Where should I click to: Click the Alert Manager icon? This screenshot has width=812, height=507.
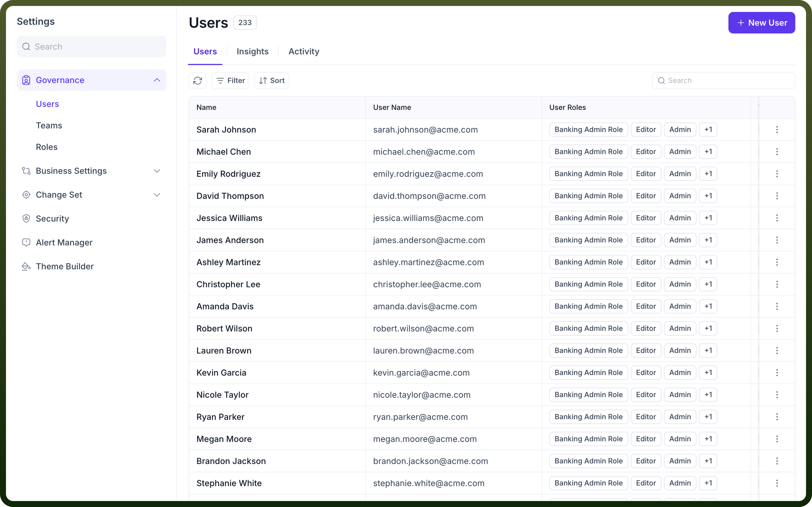26,242
